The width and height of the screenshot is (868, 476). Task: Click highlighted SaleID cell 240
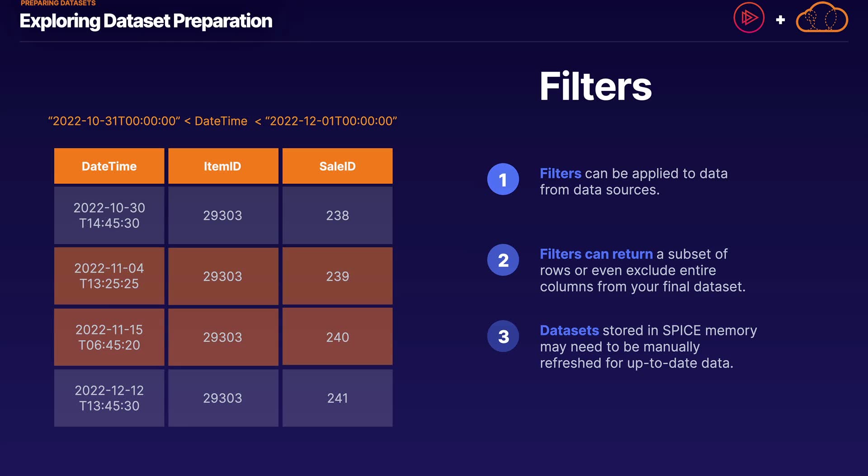[337, 337]
